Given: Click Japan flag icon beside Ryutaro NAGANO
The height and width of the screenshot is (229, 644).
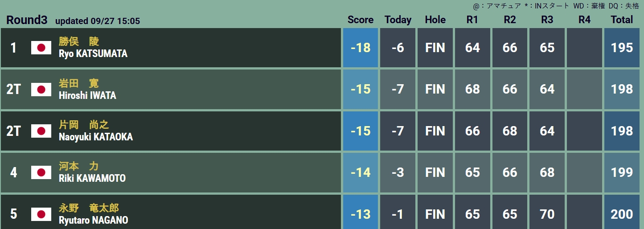Looking at the screenshot, I should pyautogui.click(x=41, y=214).
